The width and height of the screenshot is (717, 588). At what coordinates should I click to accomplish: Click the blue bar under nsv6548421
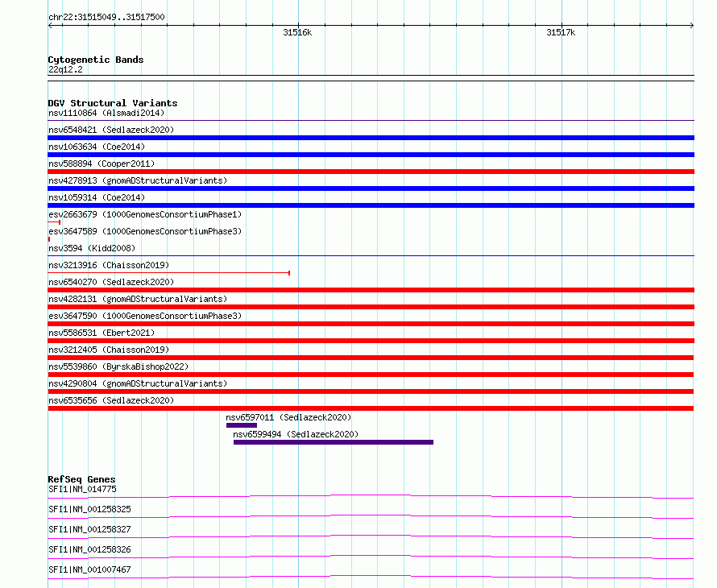point(371,138)
